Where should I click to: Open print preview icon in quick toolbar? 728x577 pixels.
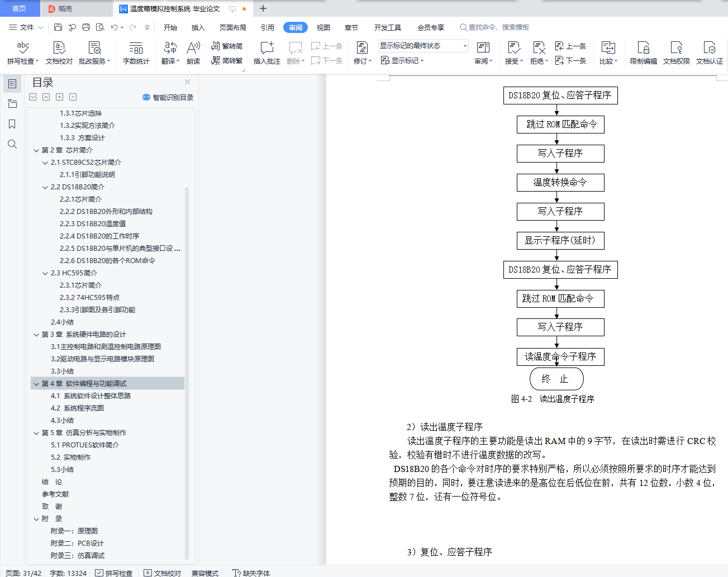[100, 27]
